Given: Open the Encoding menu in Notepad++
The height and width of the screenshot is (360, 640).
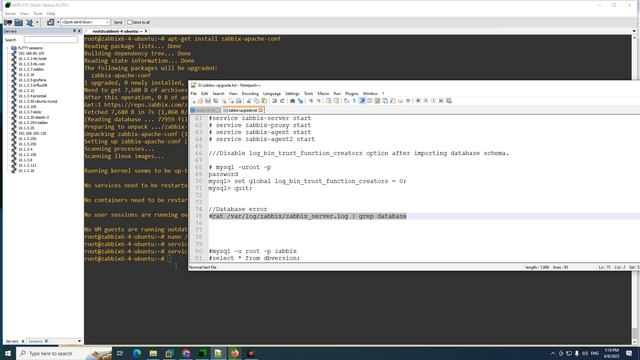Looking at the screenshot, I should pyautogui.click(x=250, y=93).
